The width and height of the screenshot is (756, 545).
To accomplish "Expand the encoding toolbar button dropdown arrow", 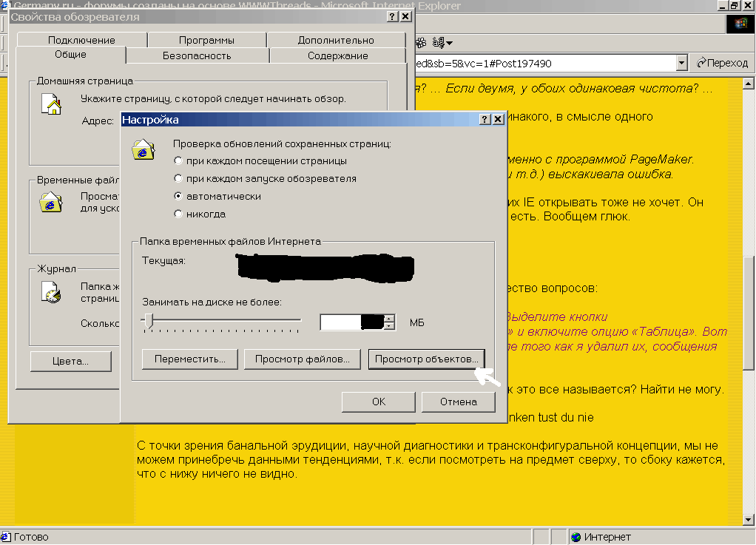I will pos(449,42).
